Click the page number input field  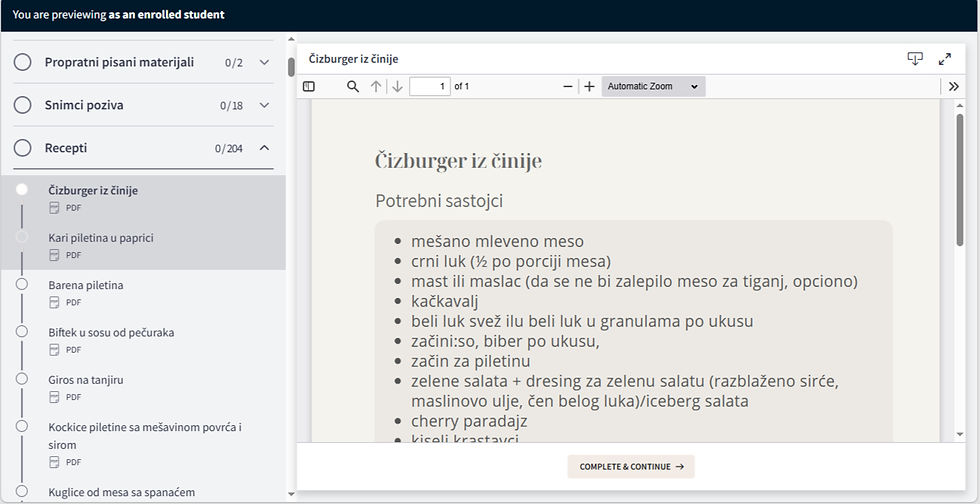click(429, 86)
